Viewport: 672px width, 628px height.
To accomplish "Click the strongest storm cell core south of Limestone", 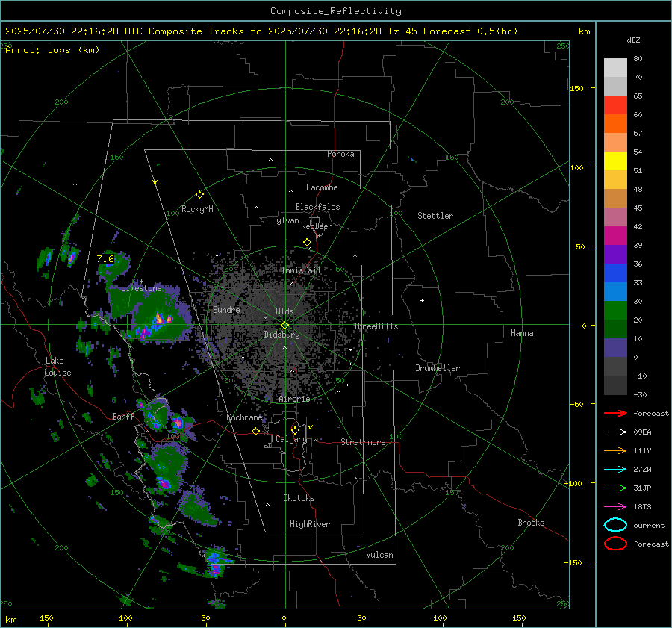I will click(159, 320).
